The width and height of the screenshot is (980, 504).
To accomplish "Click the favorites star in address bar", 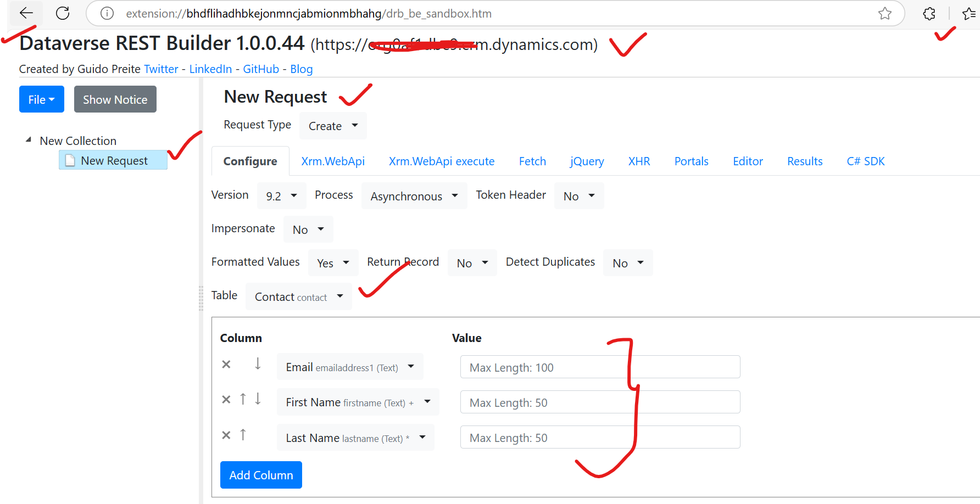I will [885, 14].
